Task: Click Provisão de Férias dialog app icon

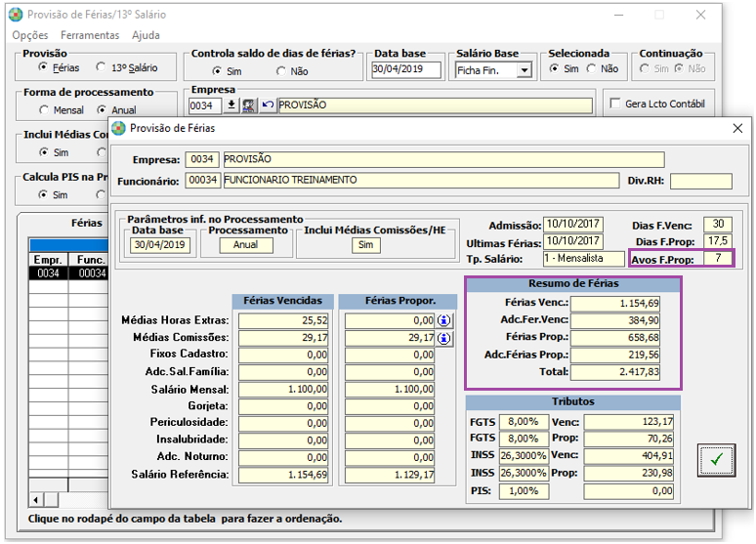Action: (118, 128)
